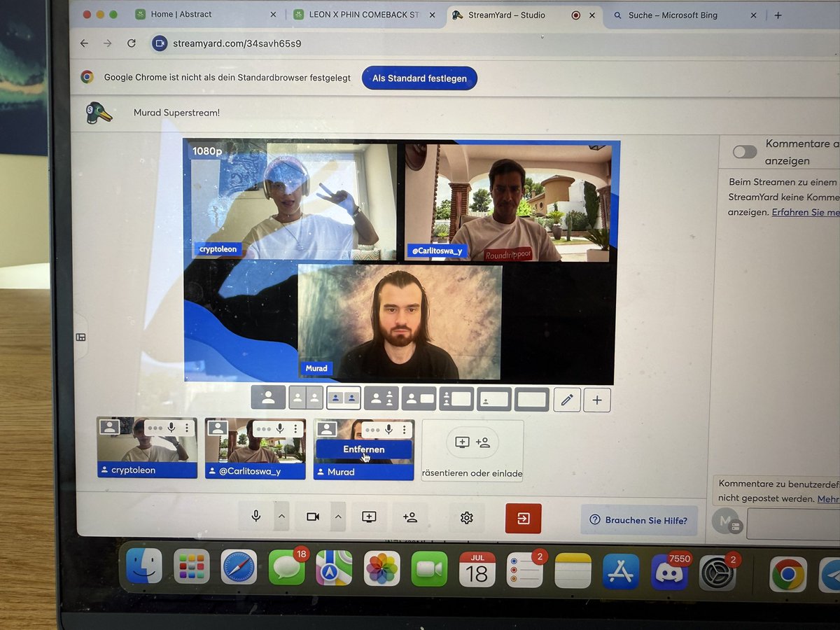This screenshot has height=630, width=840.
Task: Click the invite guests icon in toolbar
Action: pos(410,517)
